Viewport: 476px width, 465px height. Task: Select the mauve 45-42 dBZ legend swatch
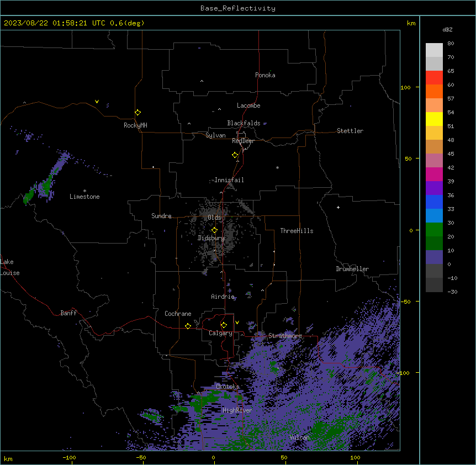point(434,161)
